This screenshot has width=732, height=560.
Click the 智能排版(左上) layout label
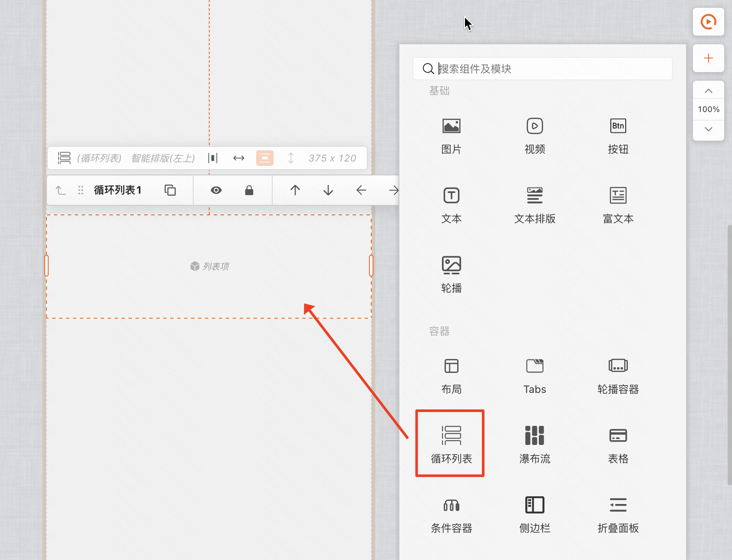click(163, 158)
